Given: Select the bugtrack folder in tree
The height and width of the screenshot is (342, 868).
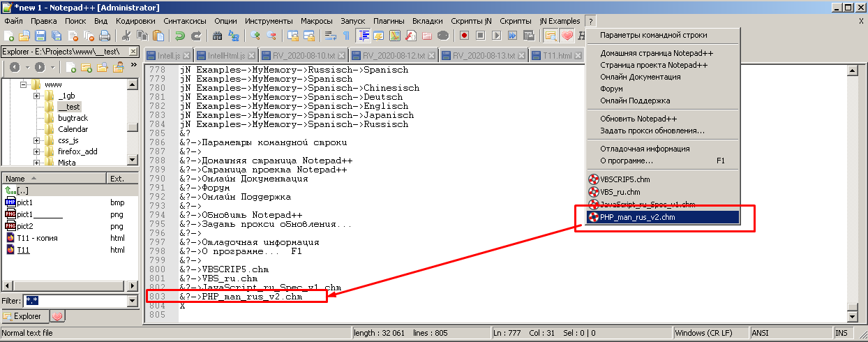Looking at the screenshot, I should click(73, 118).
